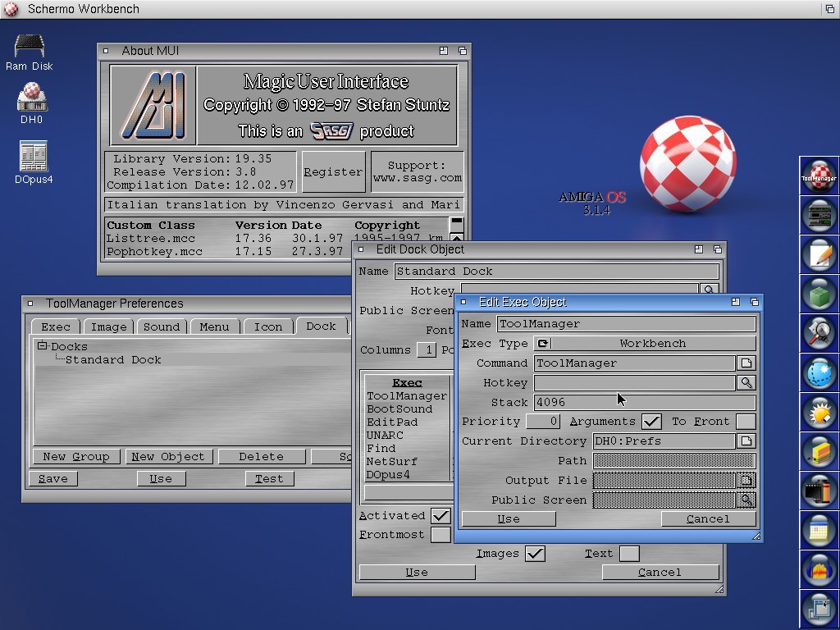Browse file for the Command field
Screen dimensions: 840x630
(746, 363)
